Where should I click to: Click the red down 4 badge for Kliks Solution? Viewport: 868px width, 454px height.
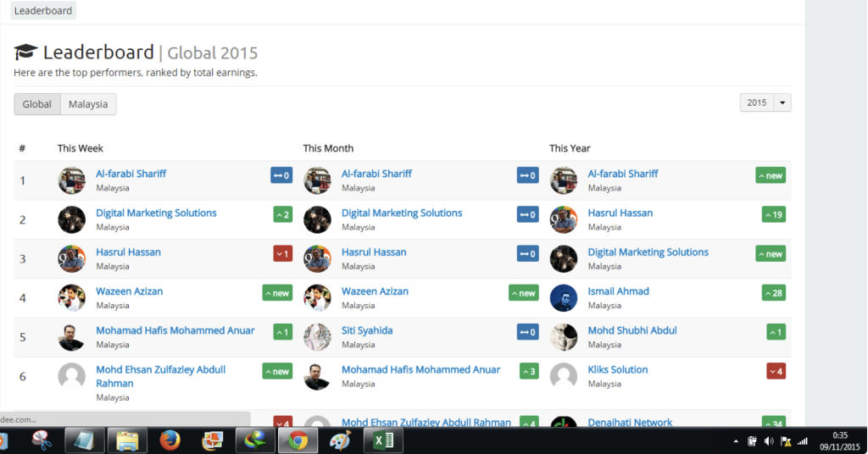pos(776,371)
